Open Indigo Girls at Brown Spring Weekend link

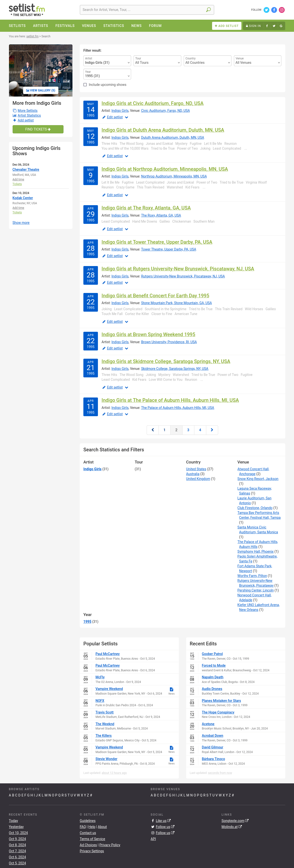coord(149,335)
